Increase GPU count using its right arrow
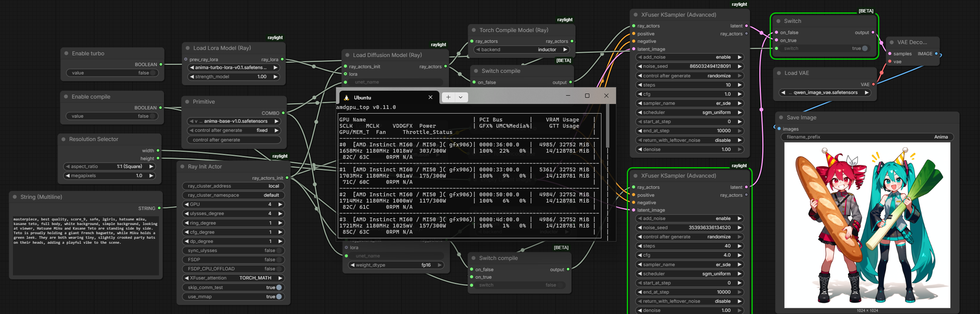 click(280, 205)
